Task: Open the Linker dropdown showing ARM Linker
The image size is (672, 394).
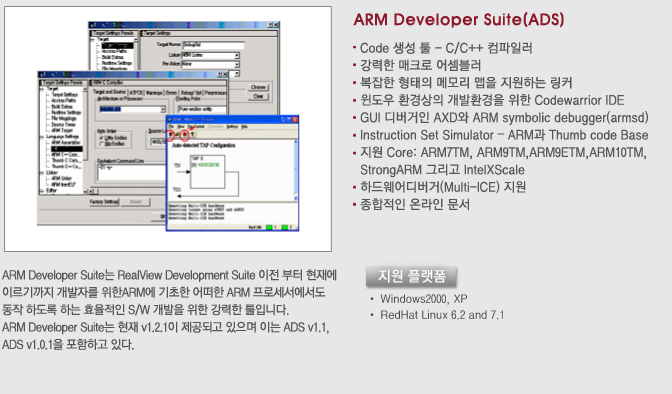Action: click(x=210, y=55)
